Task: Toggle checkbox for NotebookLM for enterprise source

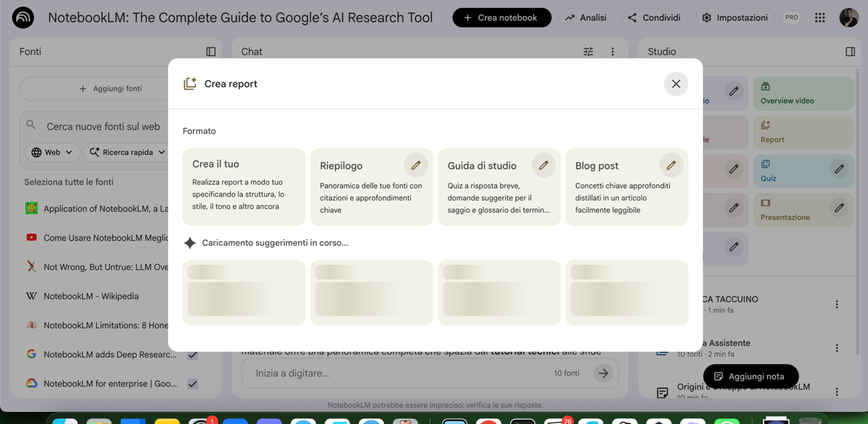Action: point(192,383)
